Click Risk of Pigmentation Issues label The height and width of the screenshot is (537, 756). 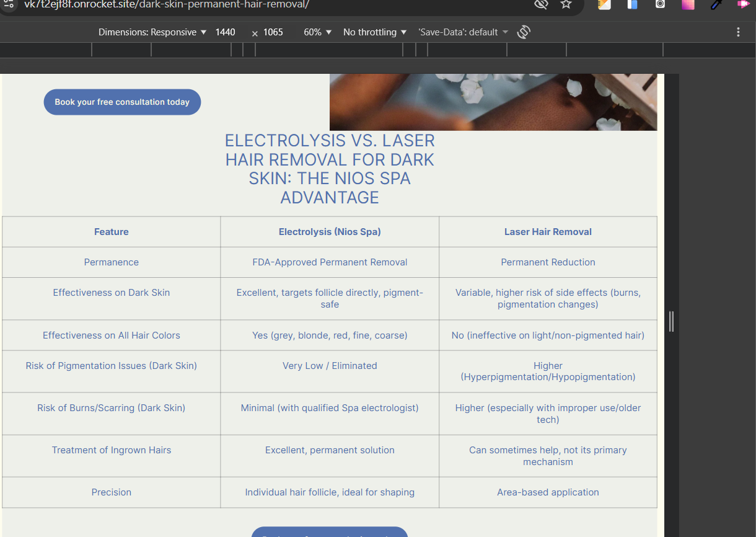pyautogui.click(x=112, y=366)
